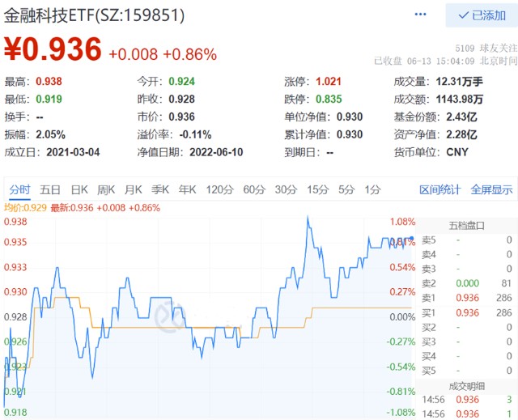Viewport: 518px width, 420px height.
Task: Open the 日K candlestick tab
Action: (79, 190)
